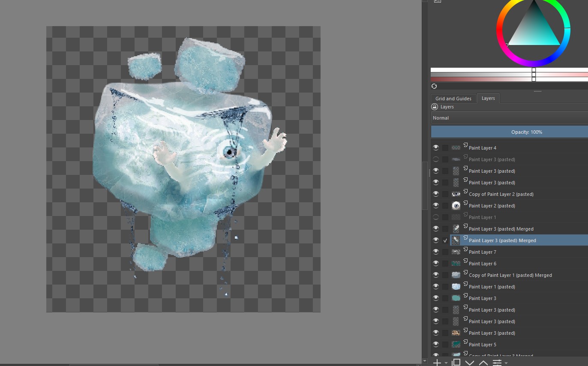
Task: Tick the checkbox on the Paint Layer 7 row
Action: click(x=445, y=252)
